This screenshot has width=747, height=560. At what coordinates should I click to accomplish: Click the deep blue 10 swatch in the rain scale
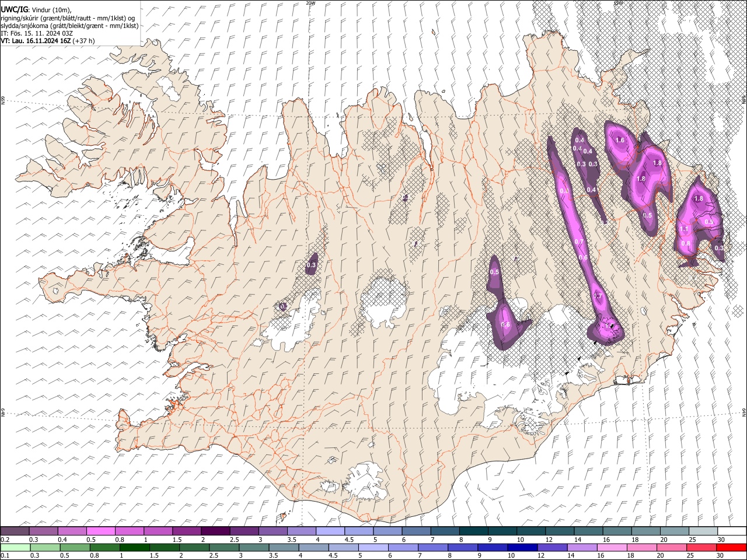point(522,547)
